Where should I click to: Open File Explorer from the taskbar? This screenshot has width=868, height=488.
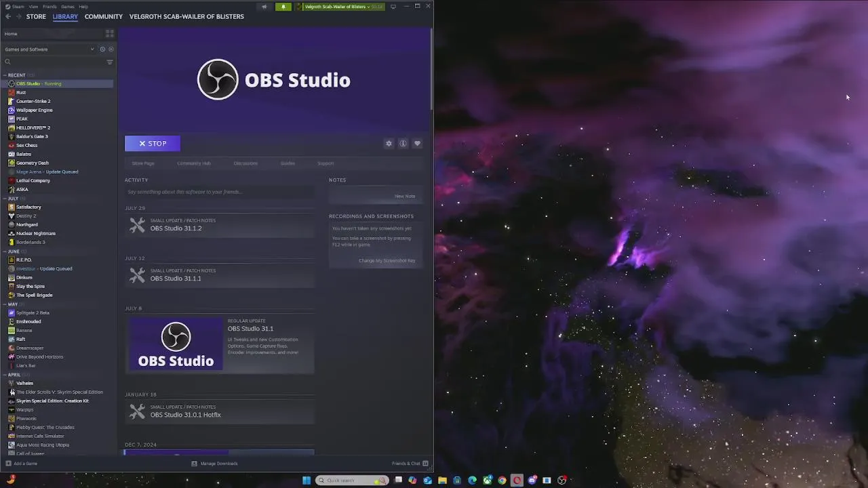click(442, 481)
